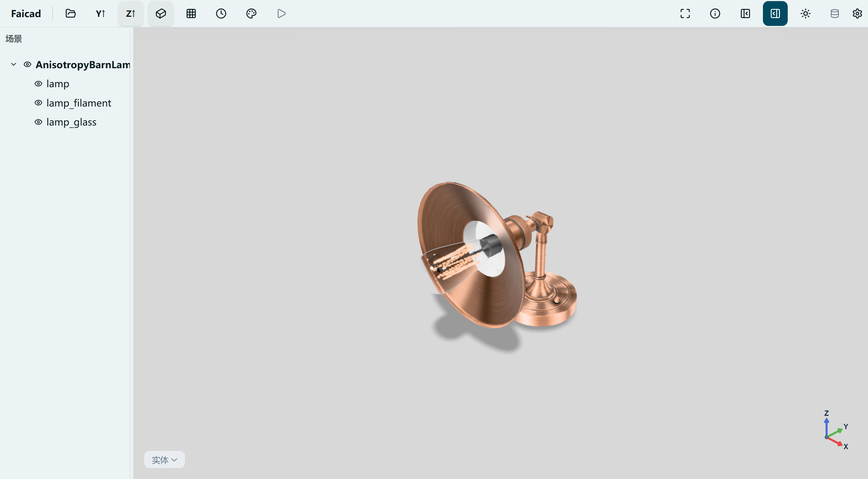The width and height of the screenshot is (868, 479).
Task: Hide AnisotropyBarnLamp via its eye icon
Action: point(27,65)
